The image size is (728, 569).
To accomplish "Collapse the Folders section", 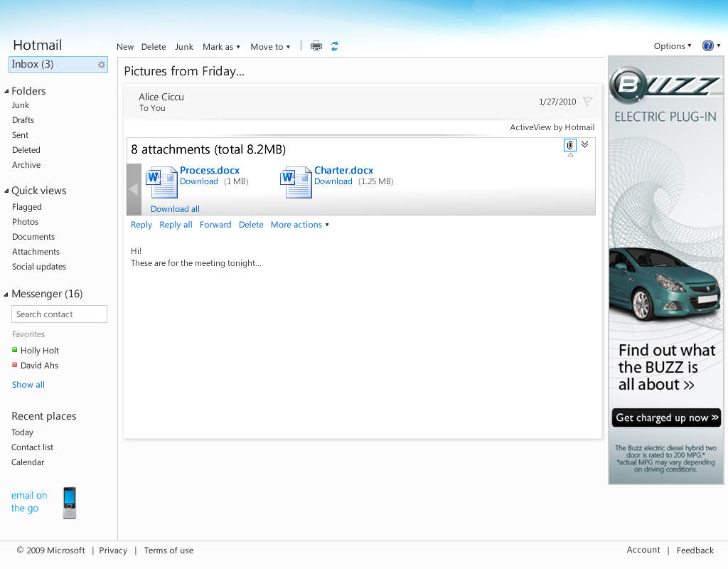I will point(6,91).
